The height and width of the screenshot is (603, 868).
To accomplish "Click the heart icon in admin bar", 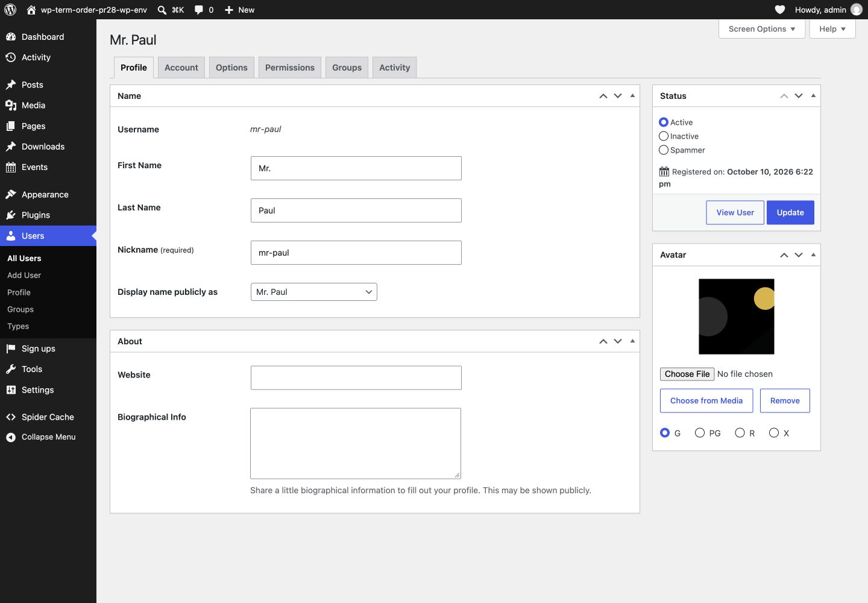I will click(x=780, y=10).
